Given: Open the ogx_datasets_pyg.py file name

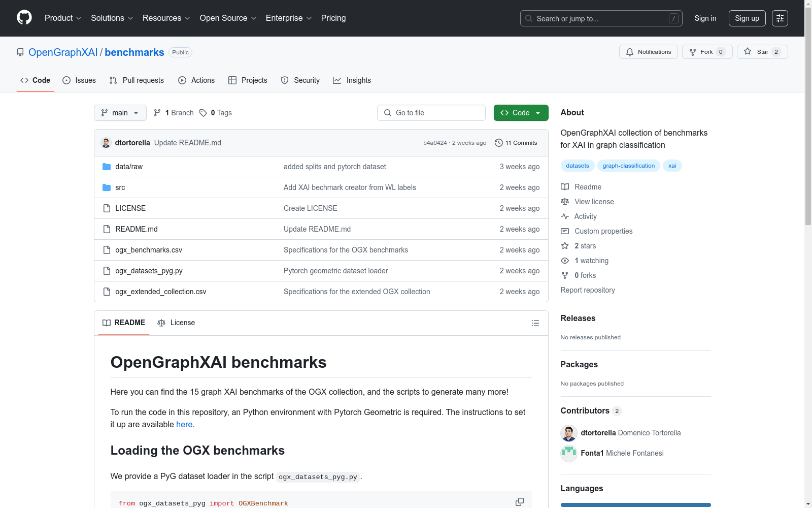Looking at the screenshot, I should (x=149, y=271).
